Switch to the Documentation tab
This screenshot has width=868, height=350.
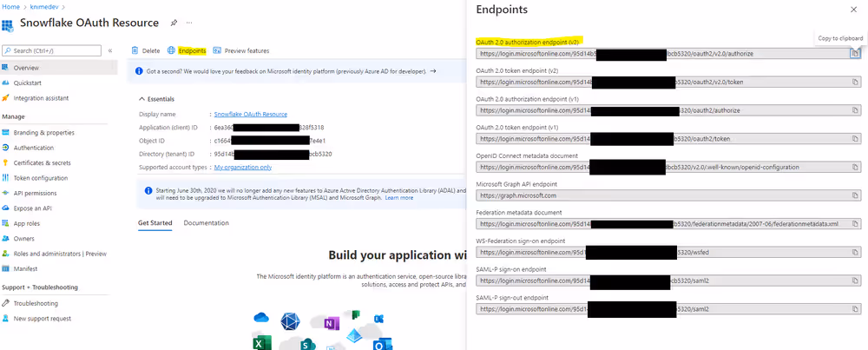click(x=206, y=223)
